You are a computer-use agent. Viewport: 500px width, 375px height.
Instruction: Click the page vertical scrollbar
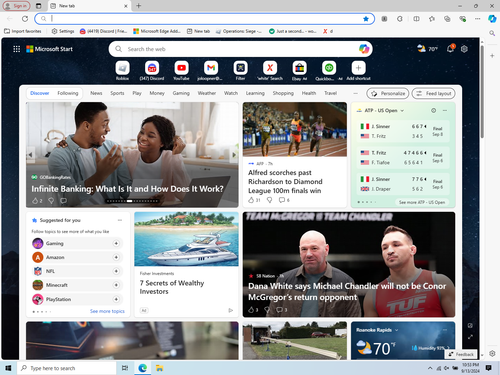point(482,92)
